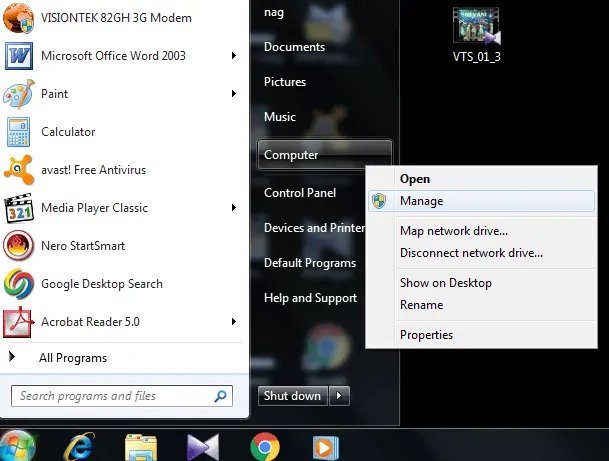Choose Properties in the context menu

point(481,335)
